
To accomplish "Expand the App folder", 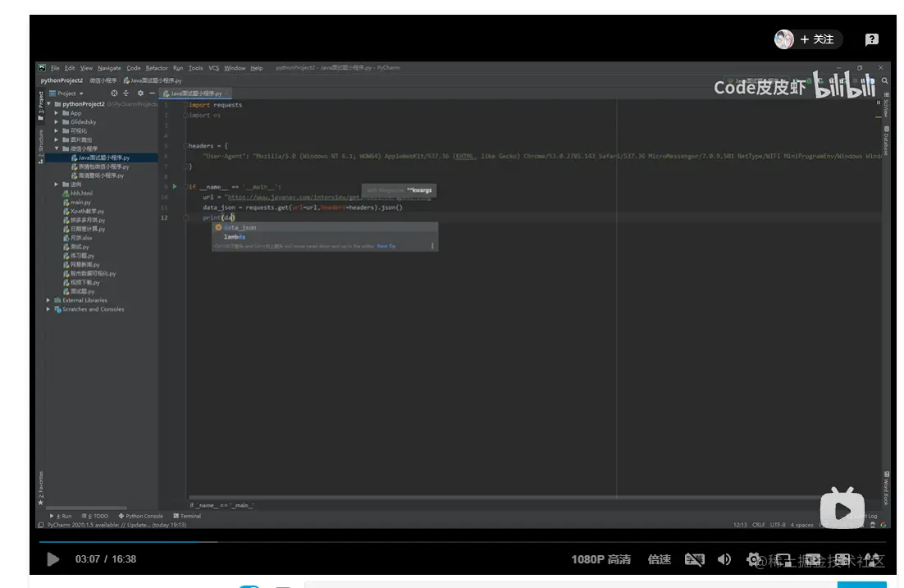I will click(57, 113).
